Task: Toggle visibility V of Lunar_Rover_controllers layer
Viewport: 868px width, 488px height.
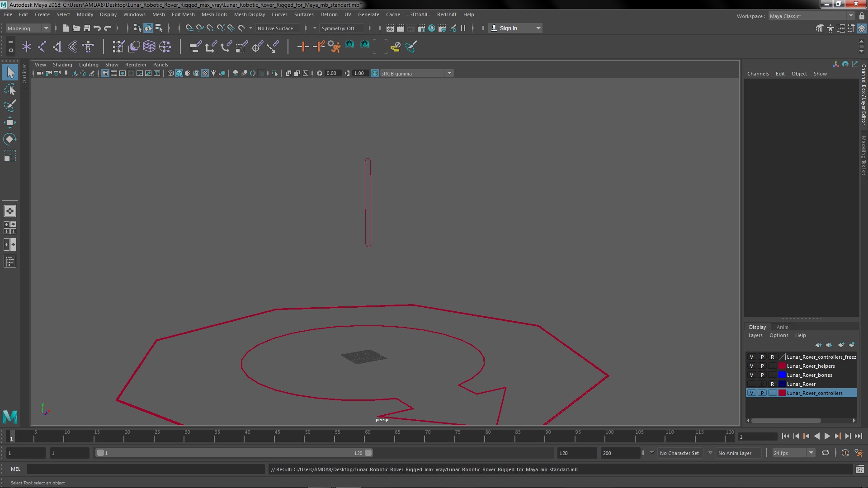Action: point(751,393)
